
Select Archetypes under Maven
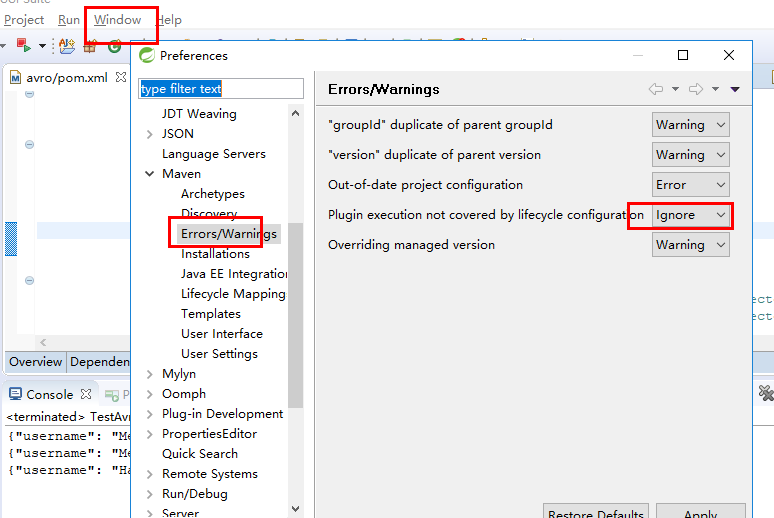point(213,194)
